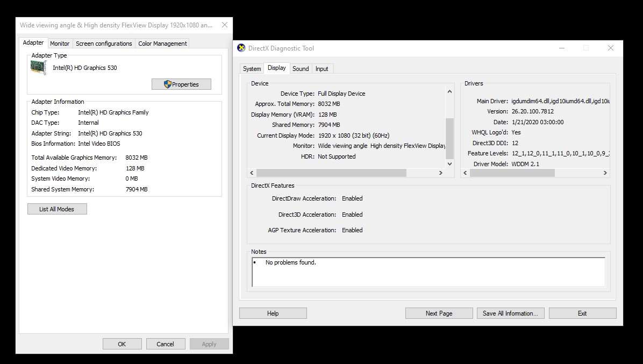
Task: Click Drivers panel scroll left arrow
Action: coord(465,173)
